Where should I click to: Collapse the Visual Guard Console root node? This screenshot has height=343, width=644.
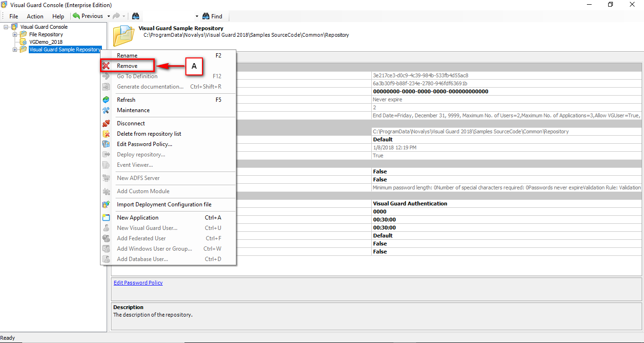(x=5, y=27)
